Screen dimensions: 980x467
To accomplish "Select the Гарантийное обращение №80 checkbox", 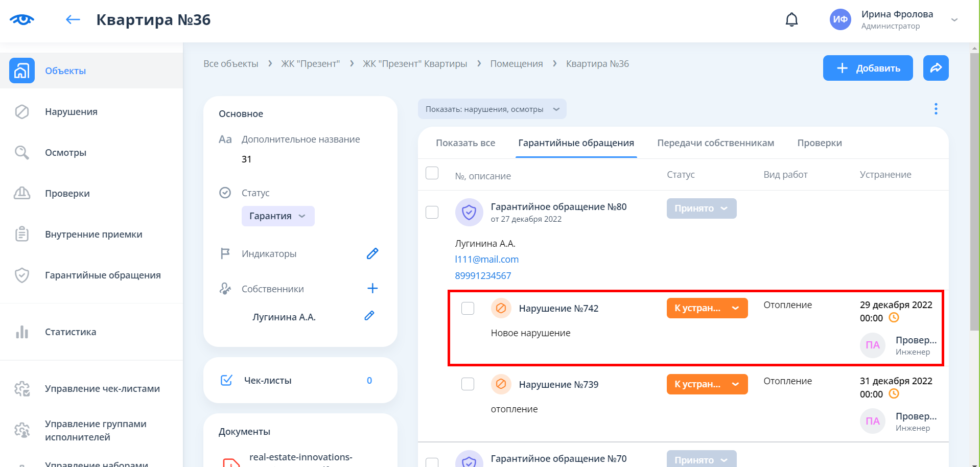I will pos(432,212).
